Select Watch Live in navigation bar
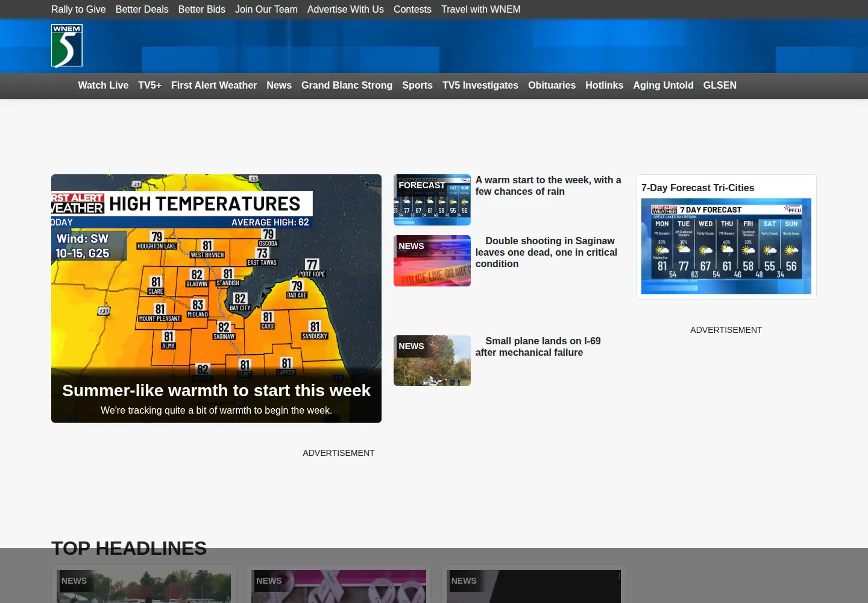The width and height of the screenshot is (868, 603). click(103, 86)
